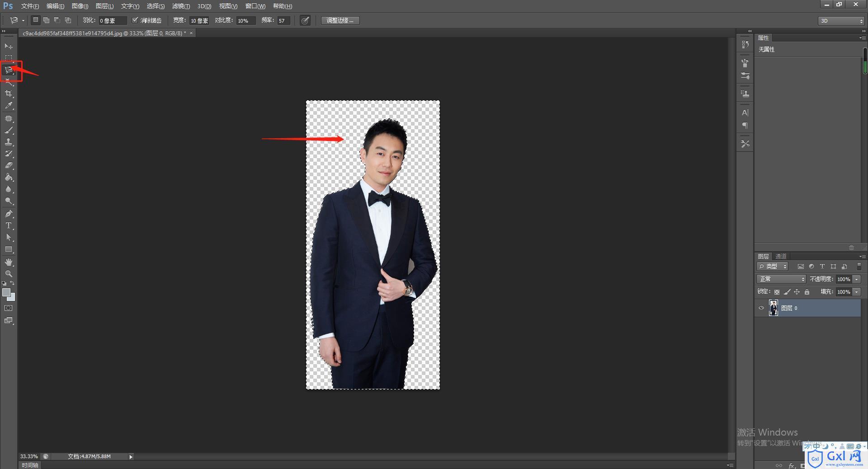Select the Dodge tool

9,201
